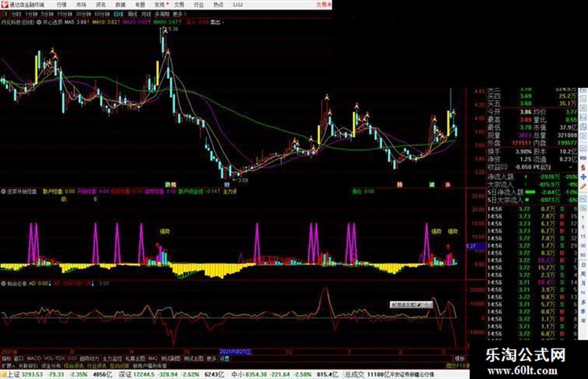This screenshot has height=379, width=588.
Task: Open the 资金分布 bottom tab
Action: point(51,365)
